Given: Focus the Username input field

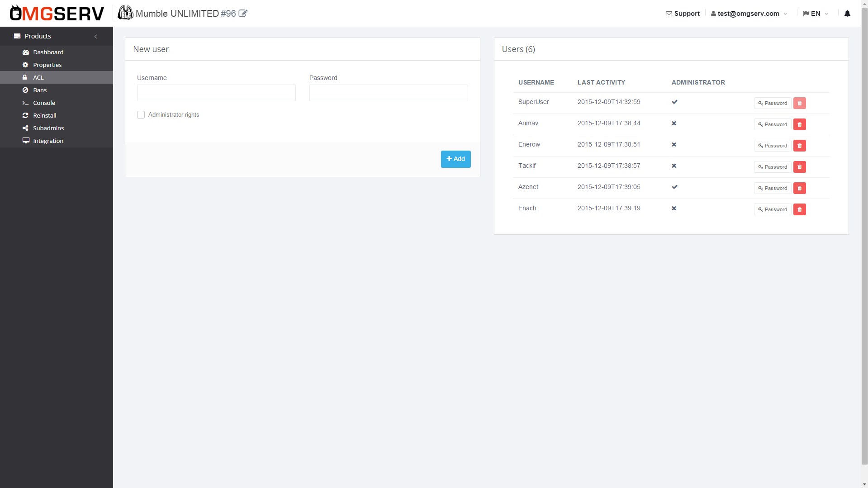Looking at the screenshot, I should [216, 93].
